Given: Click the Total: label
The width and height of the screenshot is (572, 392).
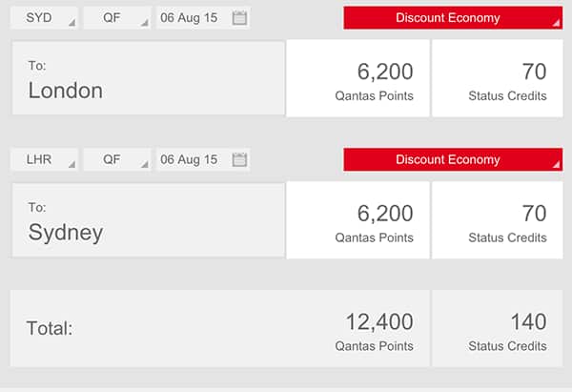Looking at the screenshot, I should pos(50,329).
